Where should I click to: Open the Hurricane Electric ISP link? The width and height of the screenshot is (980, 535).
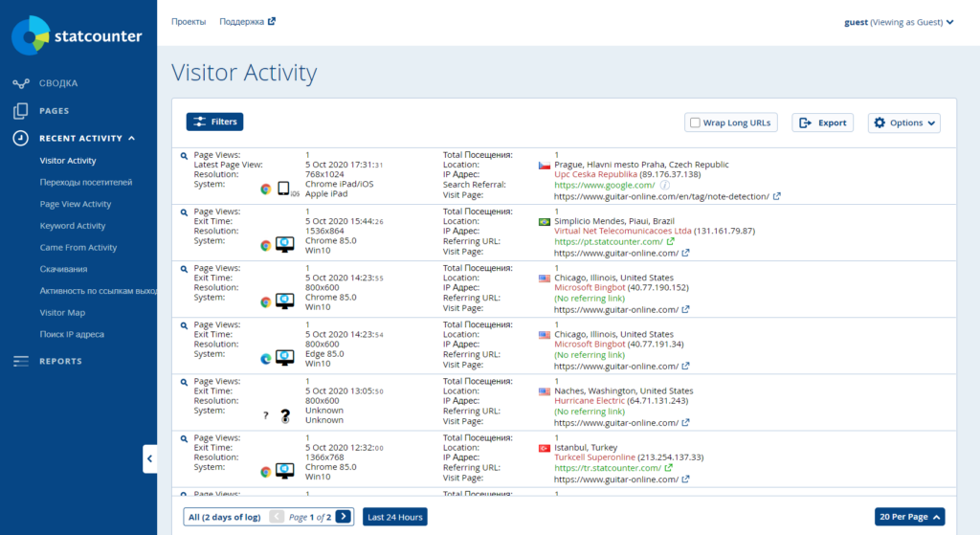(x=590, y=401)
